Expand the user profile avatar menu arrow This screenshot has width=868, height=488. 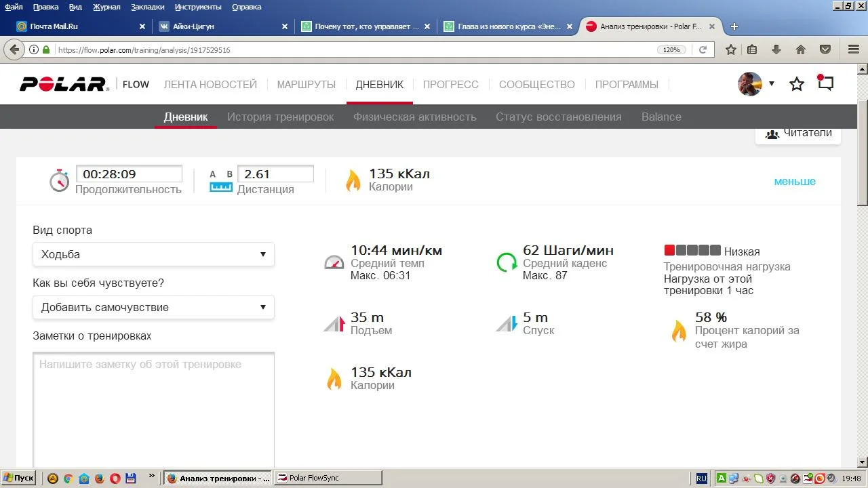(771, 84)
